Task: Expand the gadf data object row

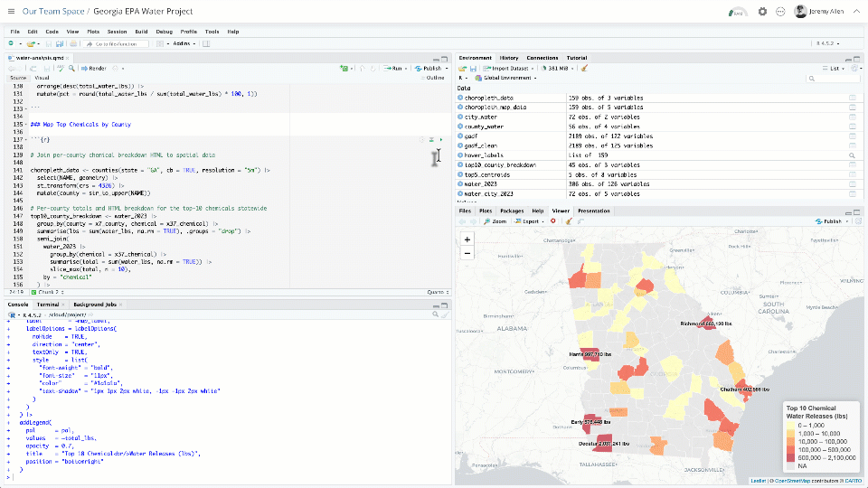Action: pos(460,136)
